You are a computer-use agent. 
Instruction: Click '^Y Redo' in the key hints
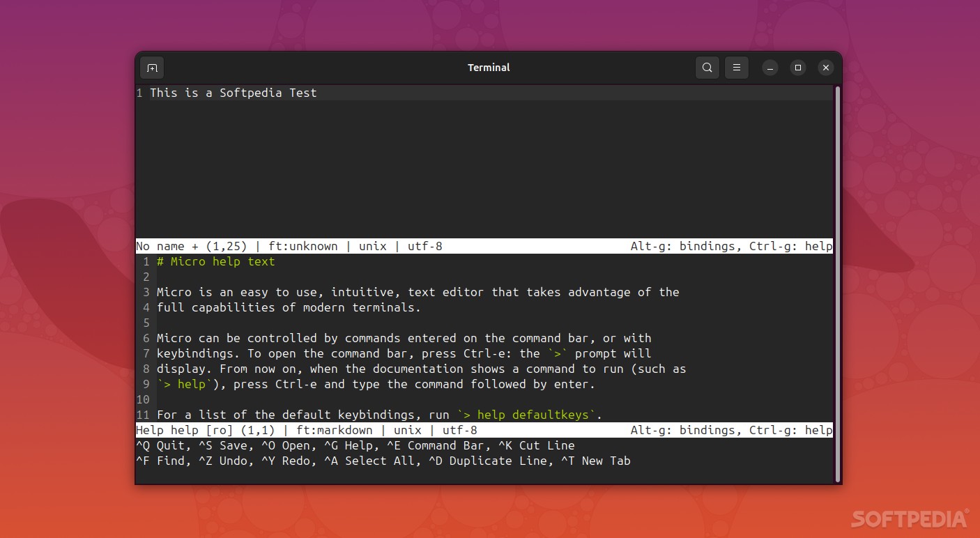click(x=286, y=461)
